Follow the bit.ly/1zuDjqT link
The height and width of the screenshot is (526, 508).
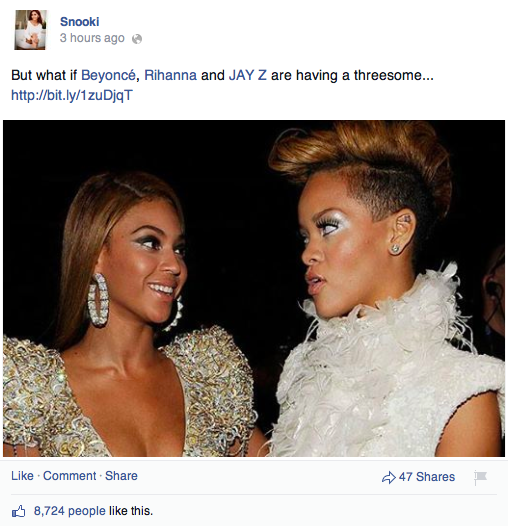click(72, 95)
